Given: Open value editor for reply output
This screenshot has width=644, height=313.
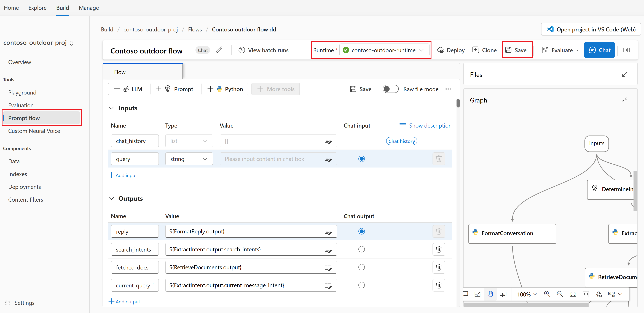Looking at the screenshot, I should coord(328,232).
